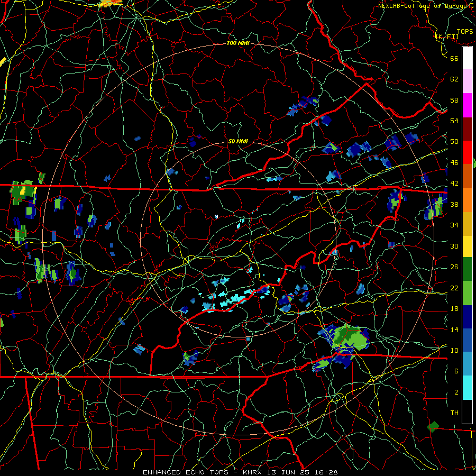Click the 26 scale value
This screenshot has height=476, width=476.
[x=454, y=267]
